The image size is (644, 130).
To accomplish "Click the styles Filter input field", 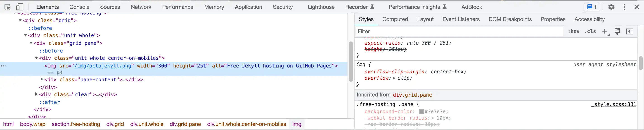I will (x=459, y=31).
